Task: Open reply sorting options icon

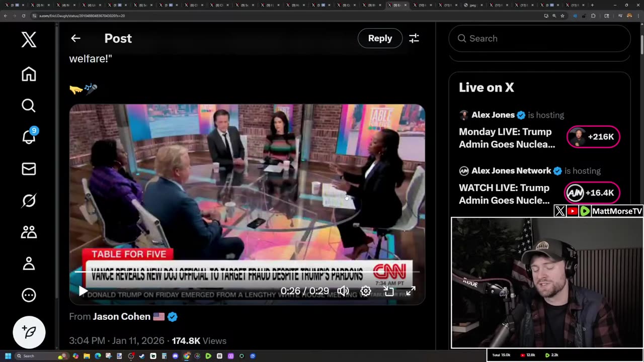Action: click(414, 38)
